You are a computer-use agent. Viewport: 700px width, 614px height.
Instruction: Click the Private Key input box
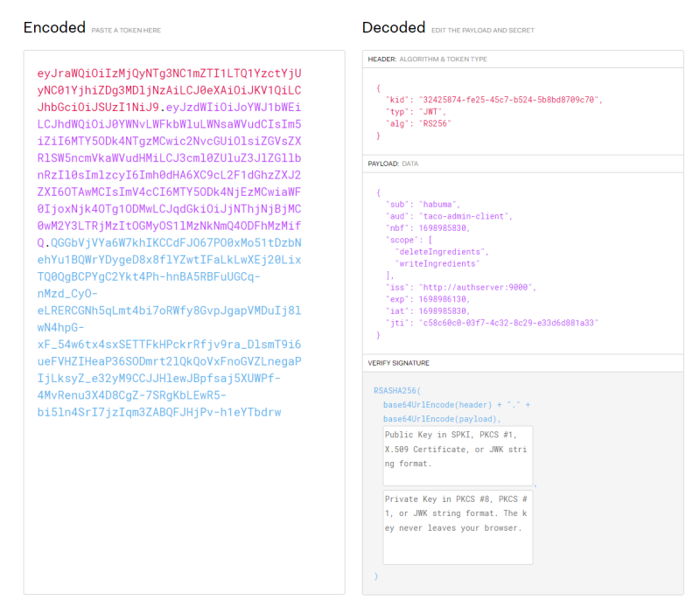pos(458,527)
